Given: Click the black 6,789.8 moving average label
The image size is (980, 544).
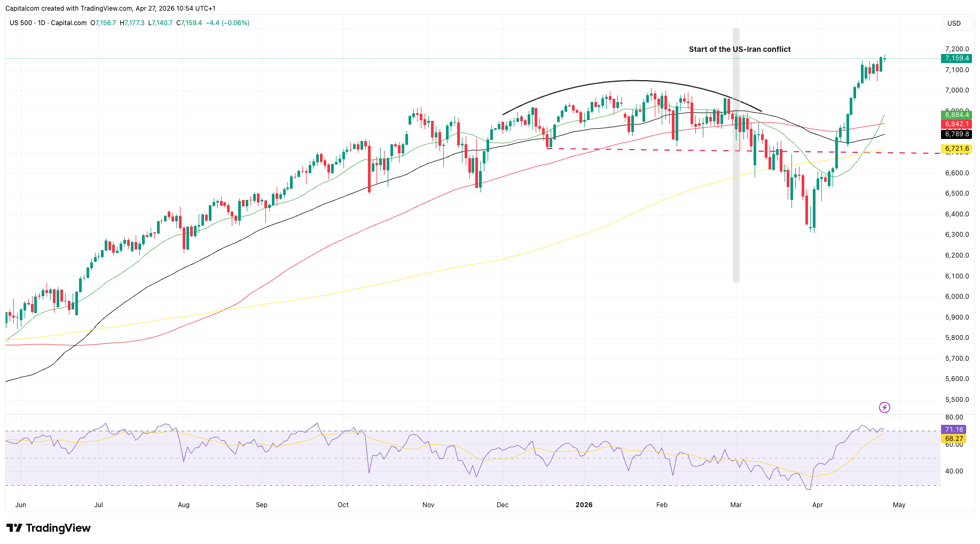Looking at the screenshot, I should 956,134.
